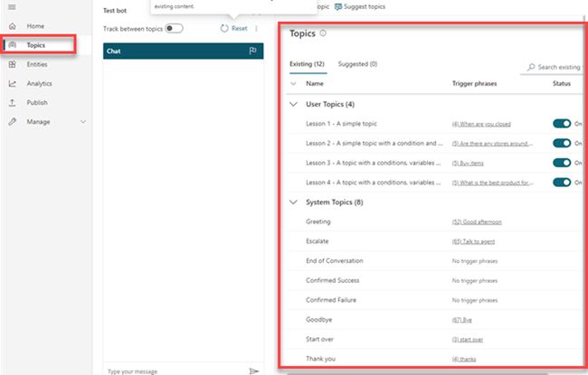Click the flag icon in Chat header
The width and height of the screenshot is (588, 375).
point(252,51)
